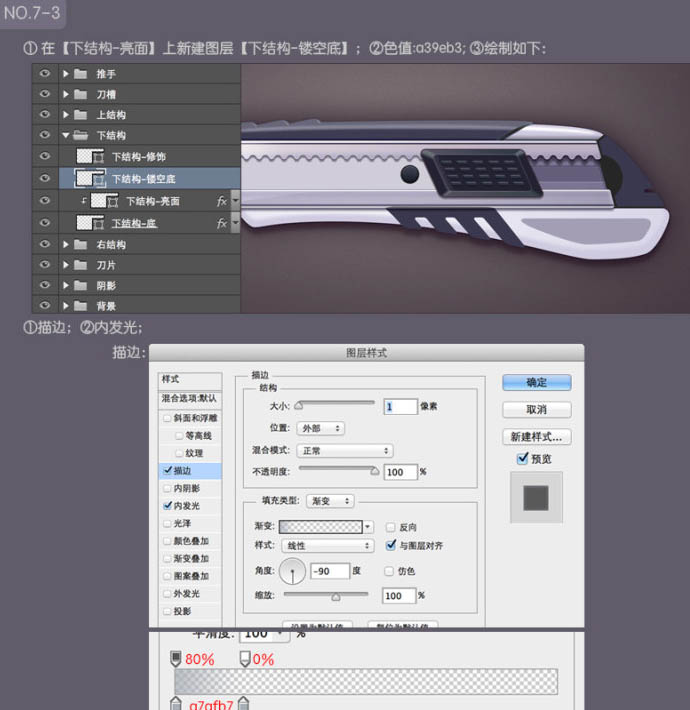This screenshot has height=710, width=690.
Task: Enable 纹理 checkbox
Action: click(179, 453)
